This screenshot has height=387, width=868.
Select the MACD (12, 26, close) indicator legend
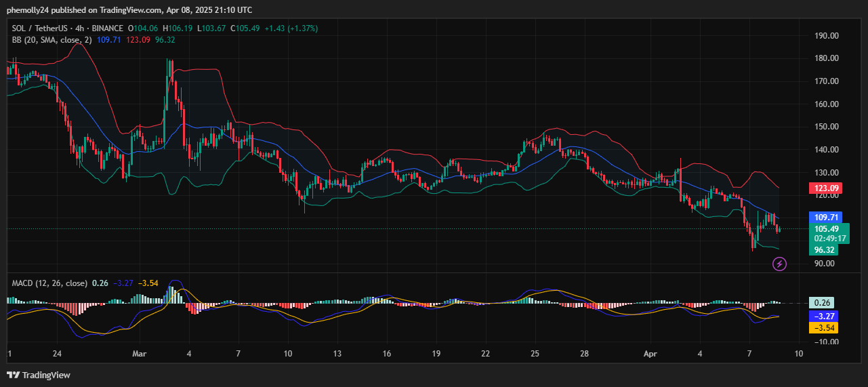click(x=50, y=283)
